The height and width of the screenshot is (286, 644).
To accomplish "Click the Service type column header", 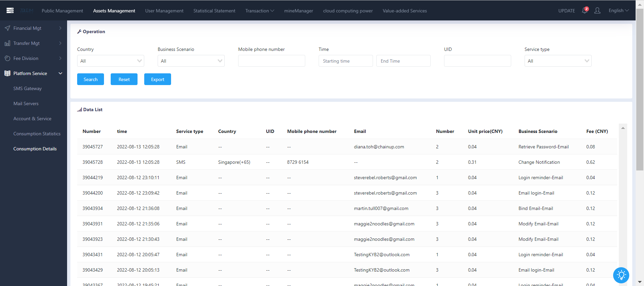I will tap(190, 131).
